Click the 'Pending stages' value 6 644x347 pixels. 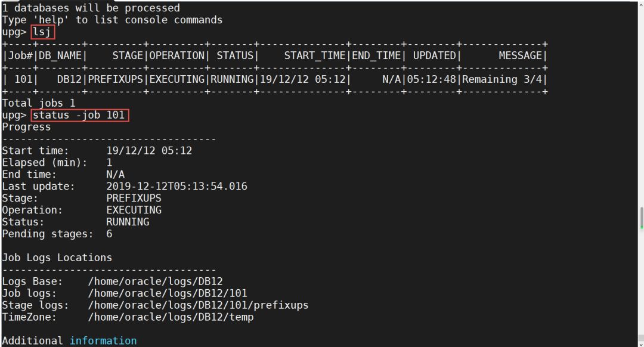109,234
